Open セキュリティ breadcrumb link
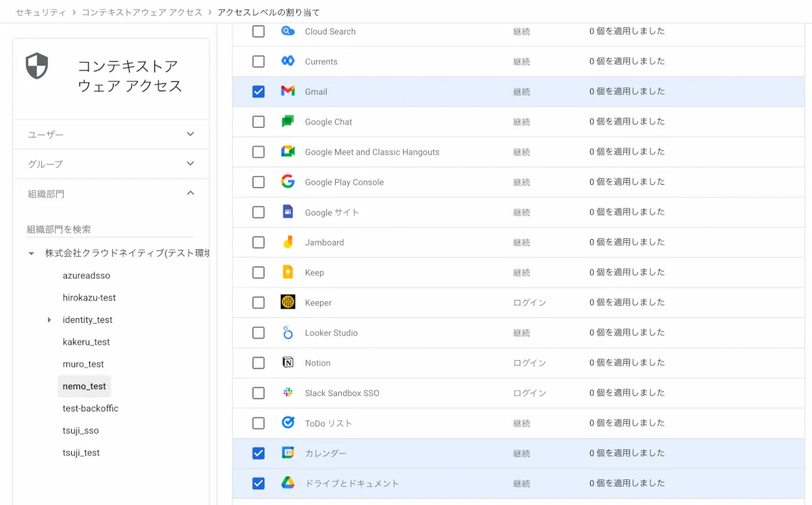812x505 pixels. tap(41, 12)
